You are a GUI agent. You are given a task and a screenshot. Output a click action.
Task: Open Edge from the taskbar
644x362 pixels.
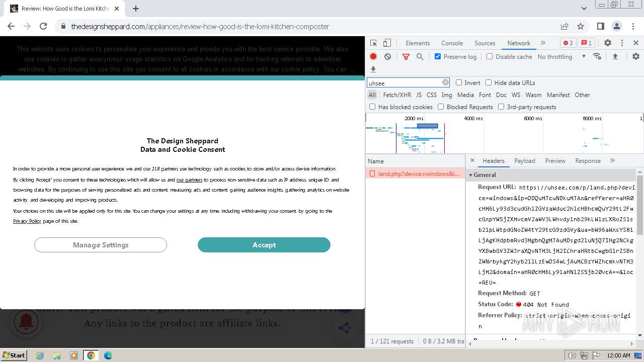pos(108,355)
